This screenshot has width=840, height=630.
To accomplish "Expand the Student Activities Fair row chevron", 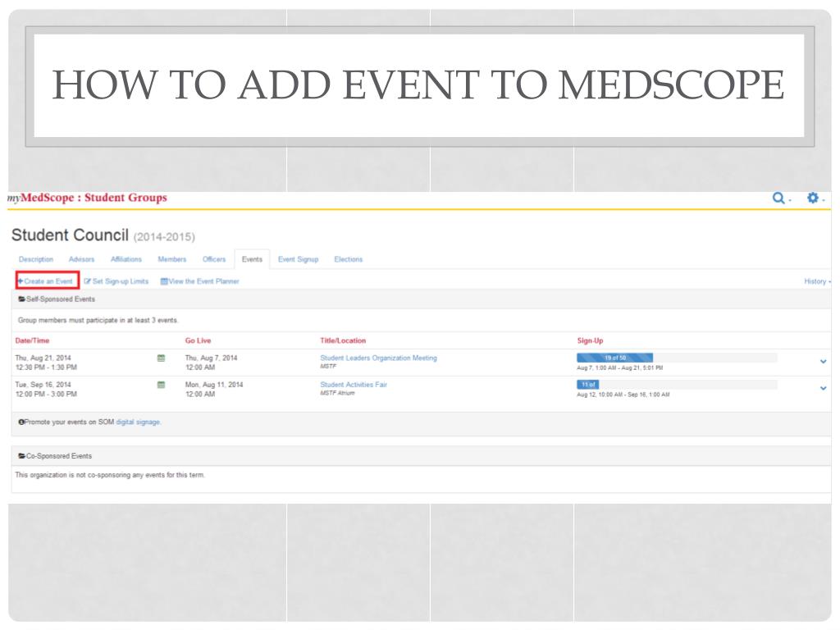I will (823, 388).
